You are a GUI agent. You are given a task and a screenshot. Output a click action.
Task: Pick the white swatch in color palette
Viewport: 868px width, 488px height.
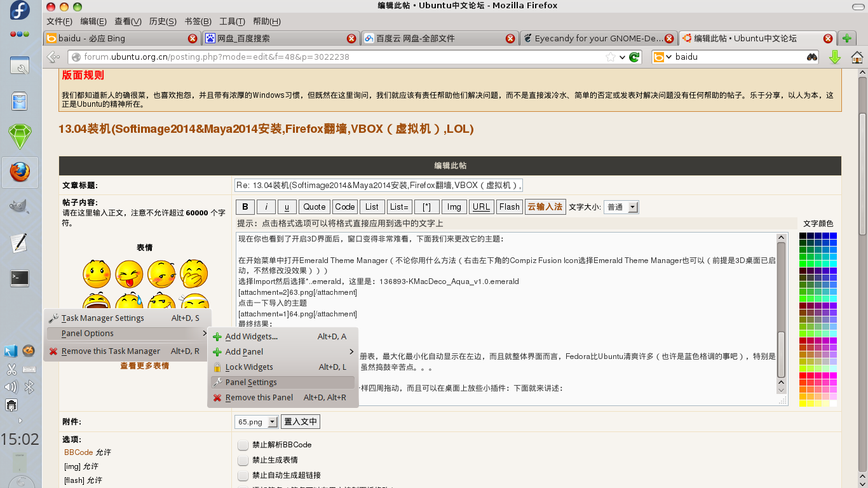pos(833,403)
